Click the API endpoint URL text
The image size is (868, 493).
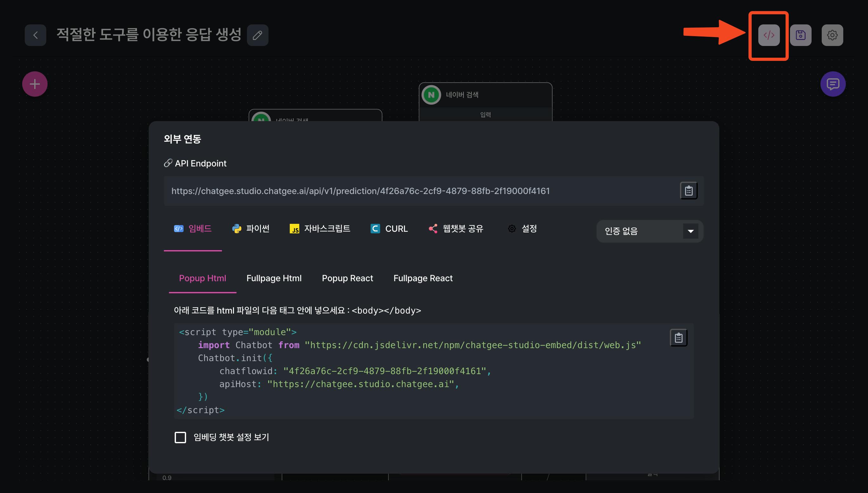[360, 191]
